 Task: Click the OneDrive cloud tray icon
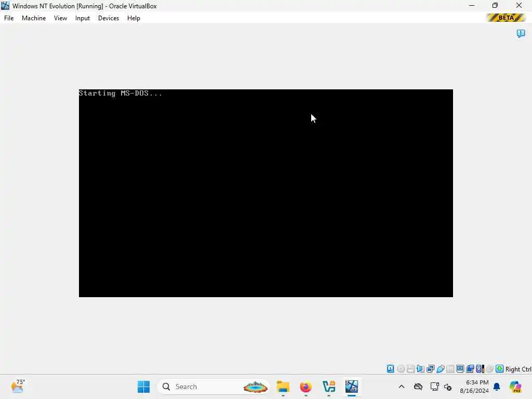coord(418,387)
